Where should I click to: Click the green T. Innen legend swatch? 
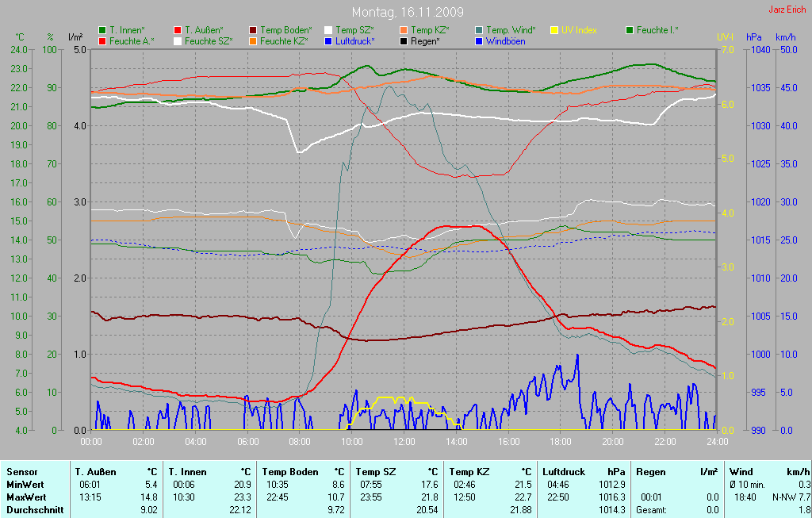point(102,30)
